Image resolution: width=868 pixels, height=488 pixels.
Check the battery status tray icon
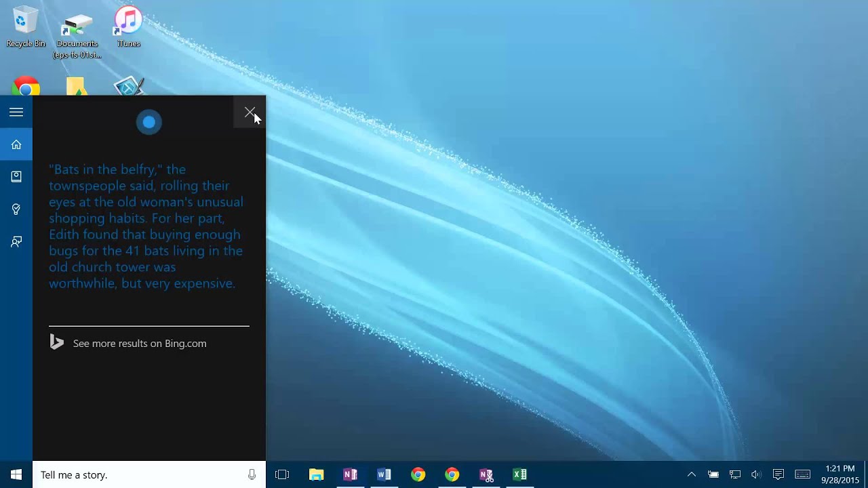click(x=713, y=474)
